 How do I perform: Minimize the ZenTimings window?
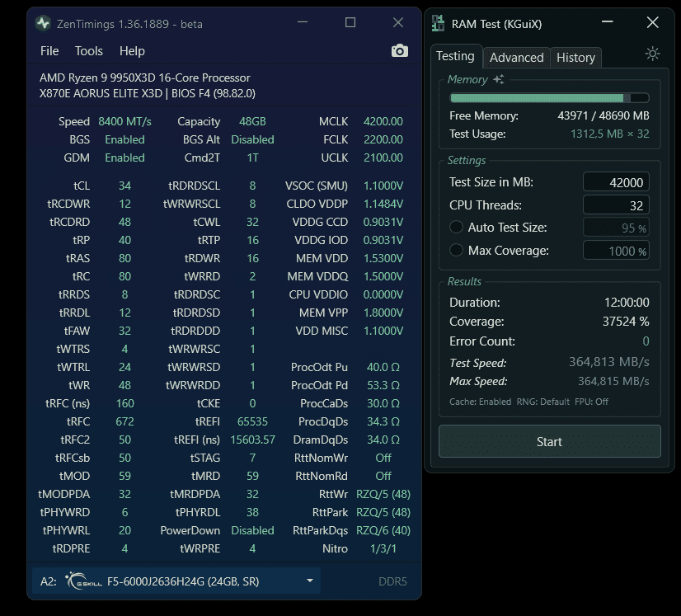pos(303,22)
